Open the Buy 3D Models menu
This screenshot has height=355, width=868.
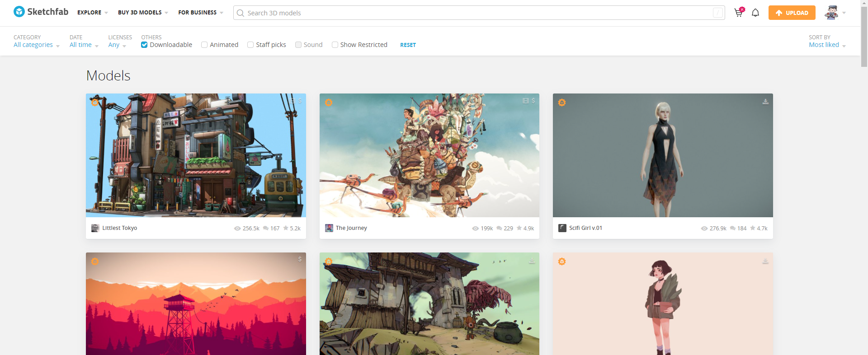pos(143,13)
